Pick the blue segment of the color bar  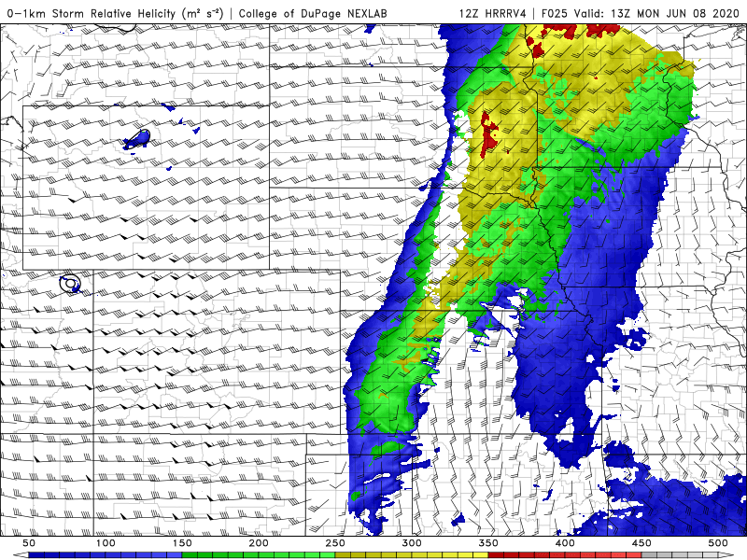coord(106,555)
